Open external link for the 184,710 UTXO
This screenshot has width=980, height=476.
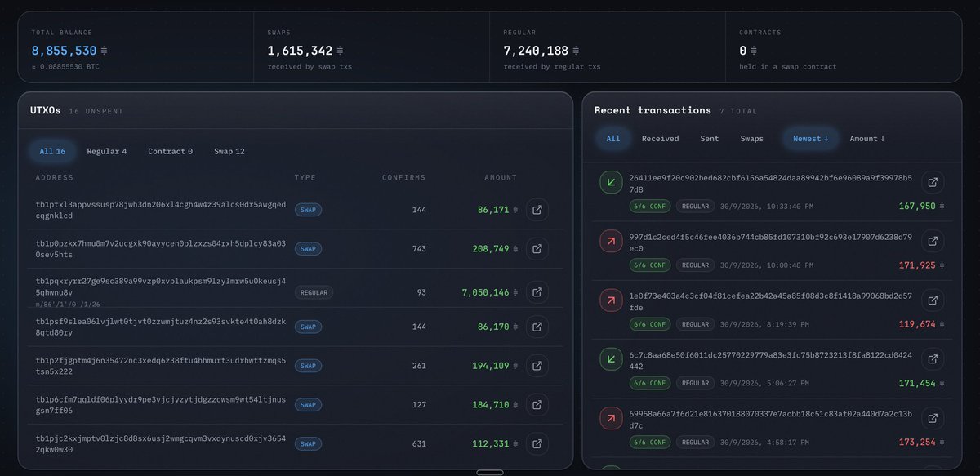coord(537,404)
